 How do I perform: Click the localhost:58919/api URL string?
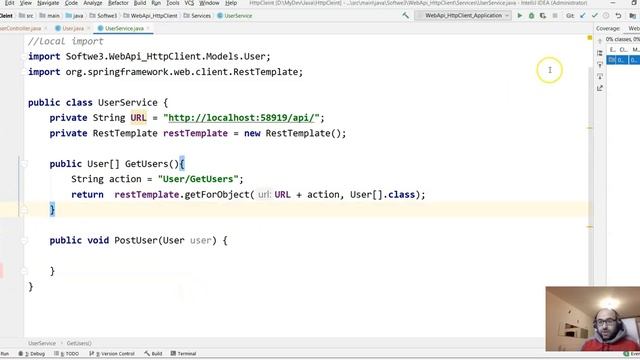point(243,118)
